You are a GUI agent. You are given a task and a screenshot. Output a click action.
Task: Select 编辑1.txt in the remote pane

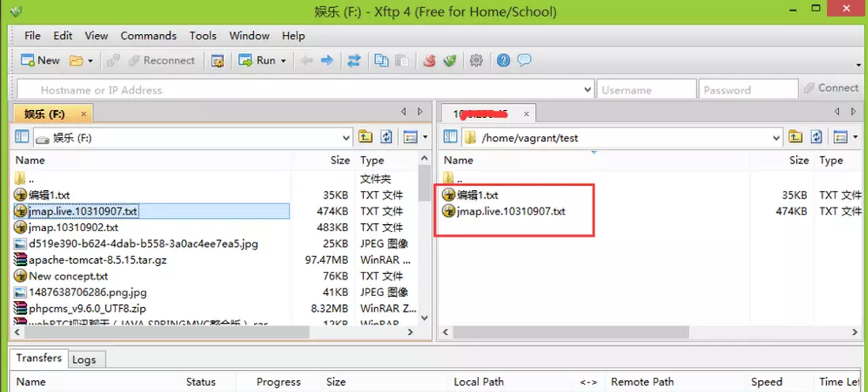478,195
